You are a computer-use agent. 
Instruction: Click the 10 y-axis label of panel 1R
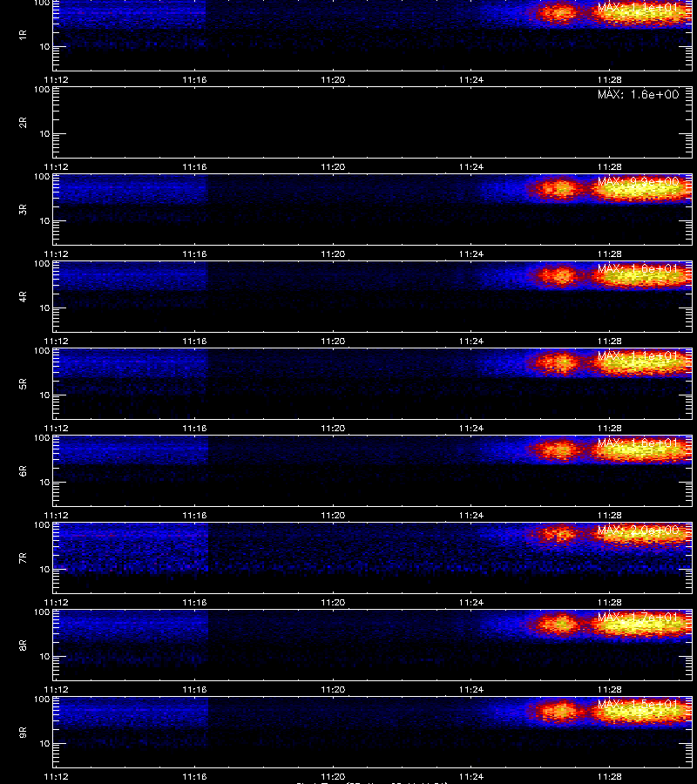[44, 46]
